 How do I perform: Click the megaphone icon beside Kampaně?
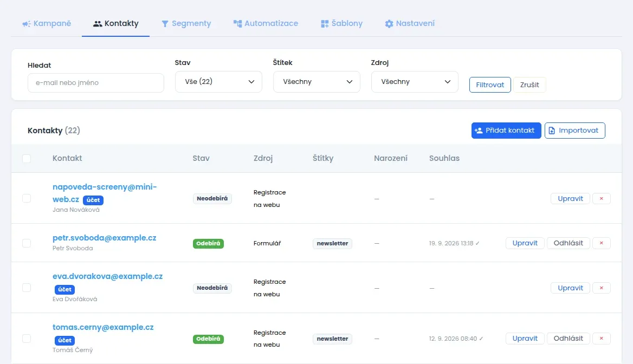point(26,24)
